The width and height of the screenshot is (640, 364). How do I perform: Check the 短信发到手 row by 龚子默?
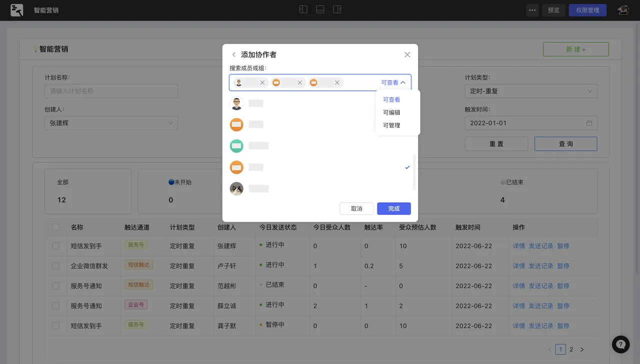55,326
